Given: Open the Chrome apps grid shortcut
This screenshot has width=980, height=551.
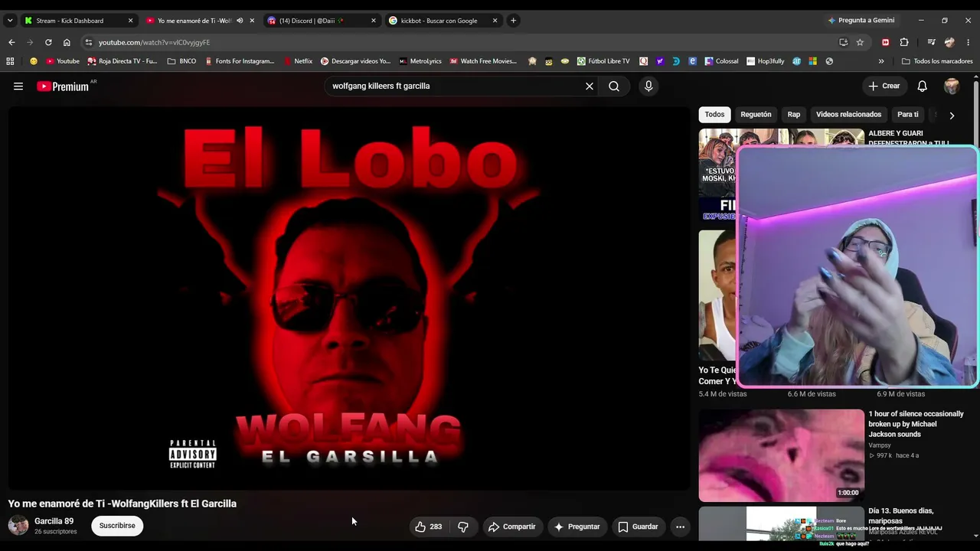Looking at the screenshot, I should coord(10,61).
